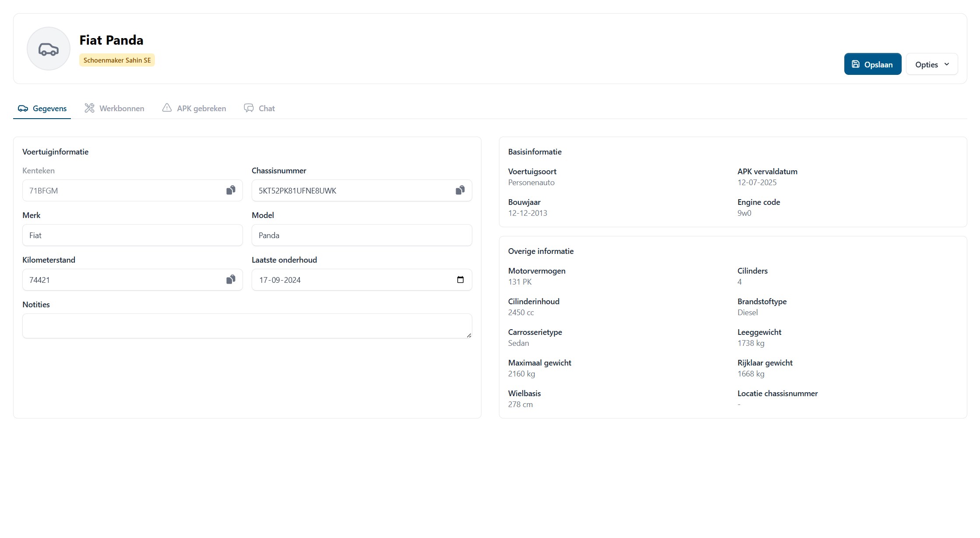Open the APK gebreken tab
The image size is (980, 538).
(194, 108)
